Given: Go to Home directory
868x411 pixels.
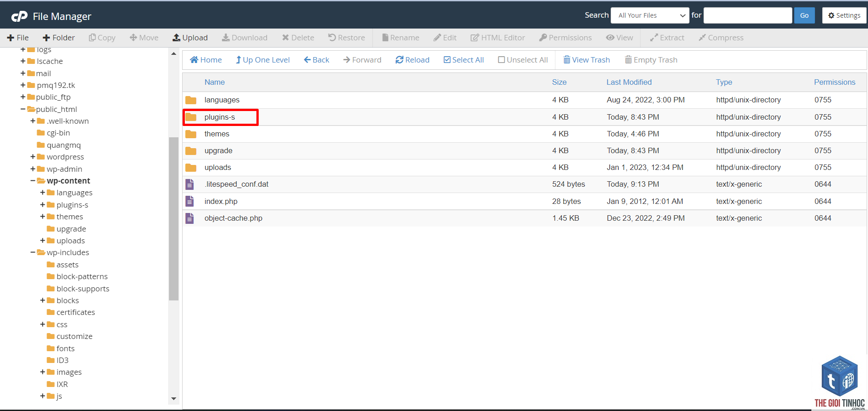Looking at the screenshot, I should (206, 60).
